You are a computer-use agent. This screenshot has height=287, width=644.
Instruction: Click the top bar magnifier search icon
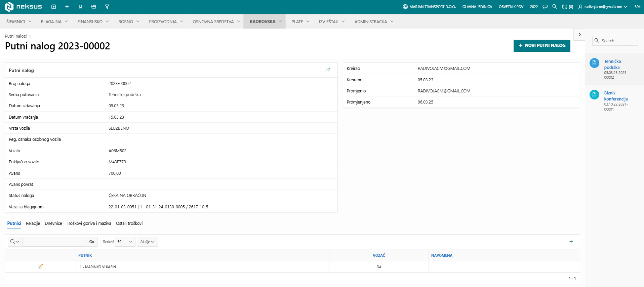click(555, 7)
